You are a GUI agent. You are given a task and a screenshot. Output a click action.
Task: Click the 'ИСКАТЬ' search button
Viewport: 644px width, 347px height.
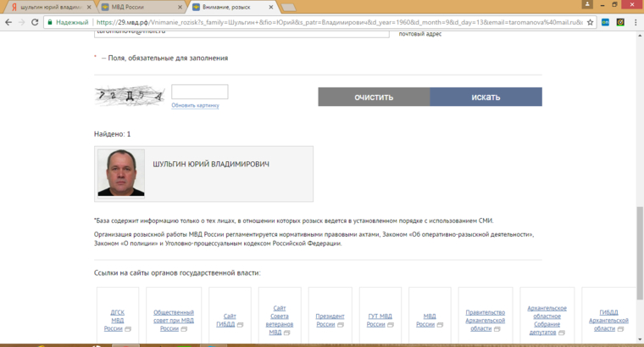486,97
